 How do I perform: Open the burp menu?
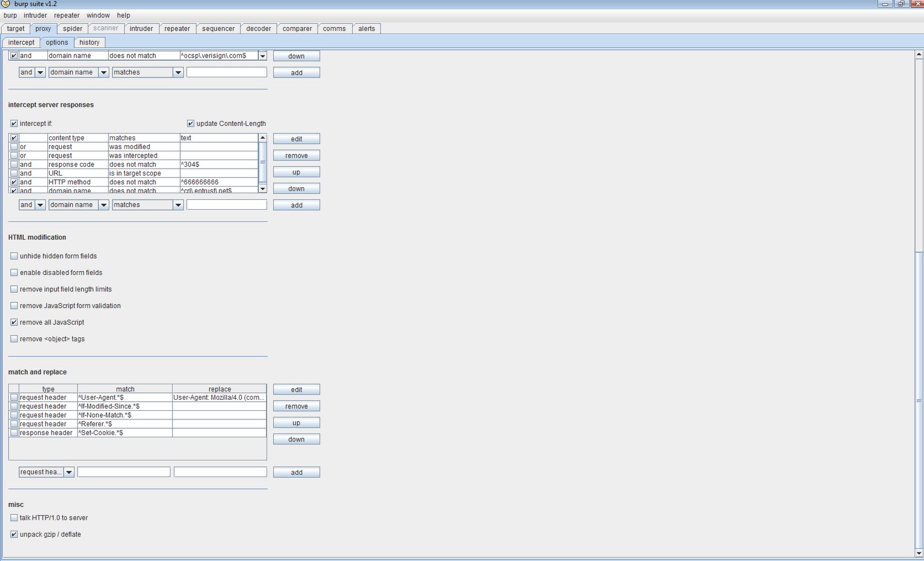tap(10, 16)
